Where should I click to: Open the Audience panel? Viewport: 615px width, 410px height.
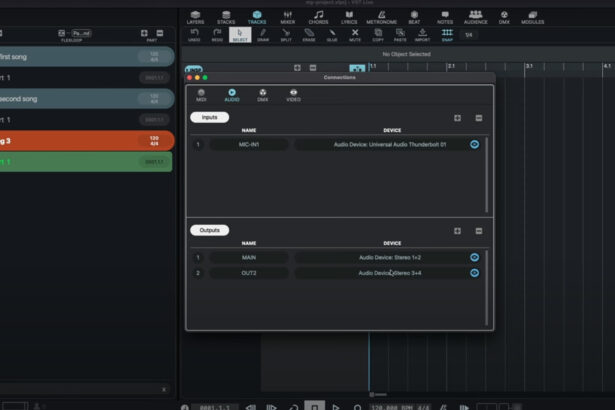[475, 18]
